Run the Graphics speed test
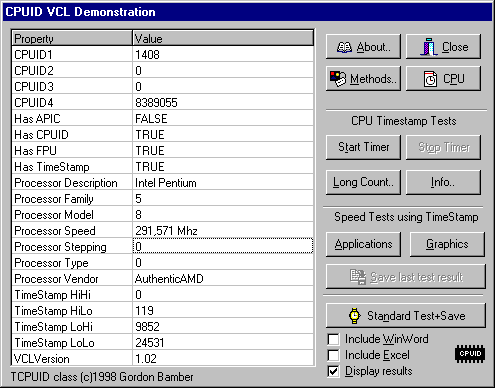 coord(447,244)
